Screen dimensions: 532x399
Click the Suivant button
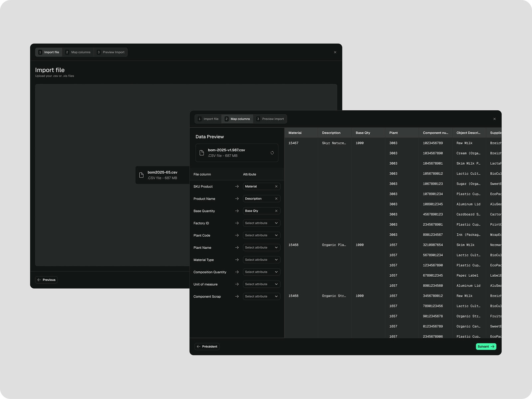pos(486,346)
